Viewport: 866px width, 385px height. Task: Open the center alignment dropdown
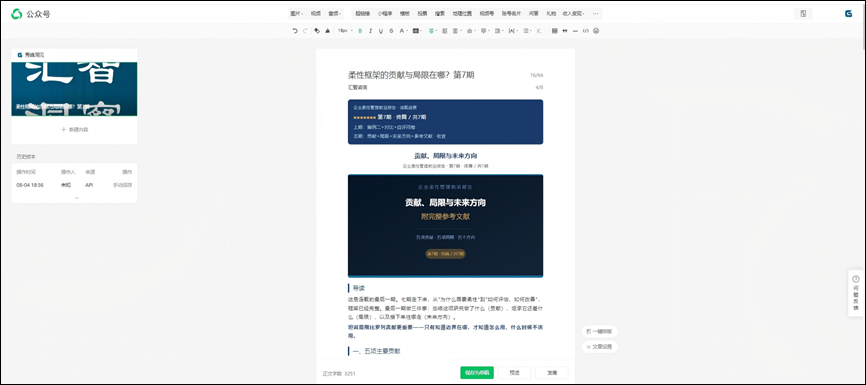coord(432,31)
